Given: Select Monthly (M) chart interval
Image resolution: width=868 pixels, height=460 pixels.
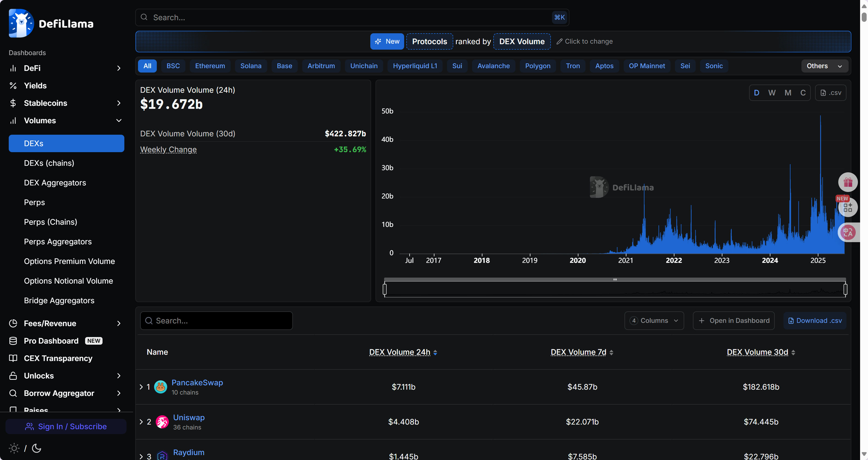Looking at the screenshot, I should click(x=788, y=93).
